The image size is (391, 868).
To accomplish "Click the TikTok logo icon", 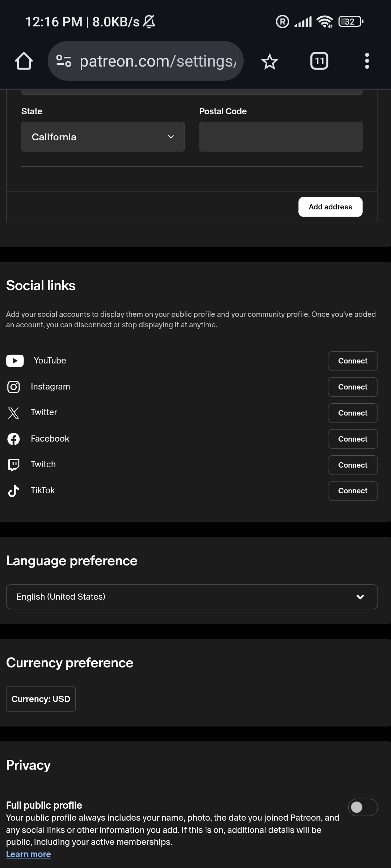I will 13,491.
